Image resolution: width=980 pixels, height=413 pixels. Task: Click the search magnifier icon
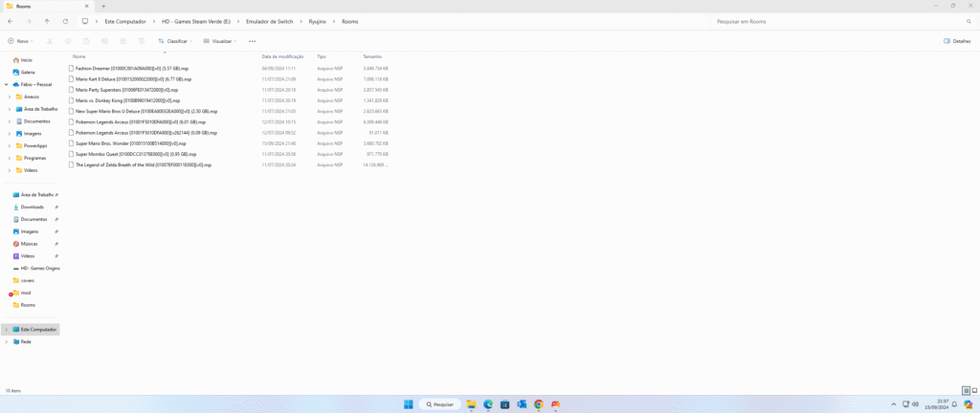969,21
